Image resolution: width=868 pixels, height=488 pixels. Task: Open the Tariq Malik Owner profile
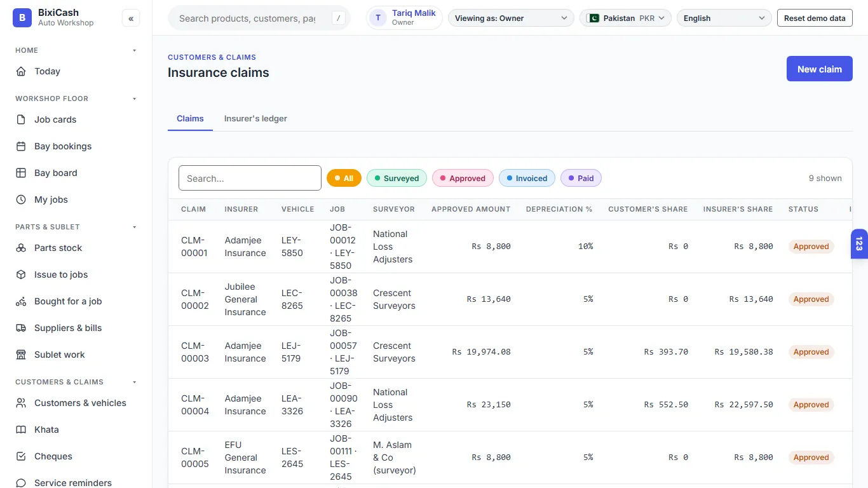(x=404, y=18)
